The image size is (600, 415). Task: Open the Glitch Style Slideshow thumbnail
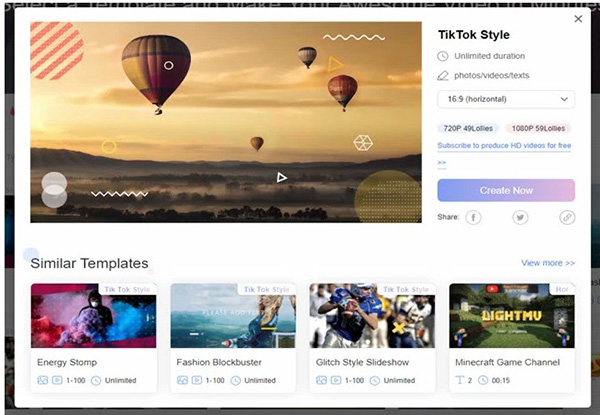tap(372, 316)
